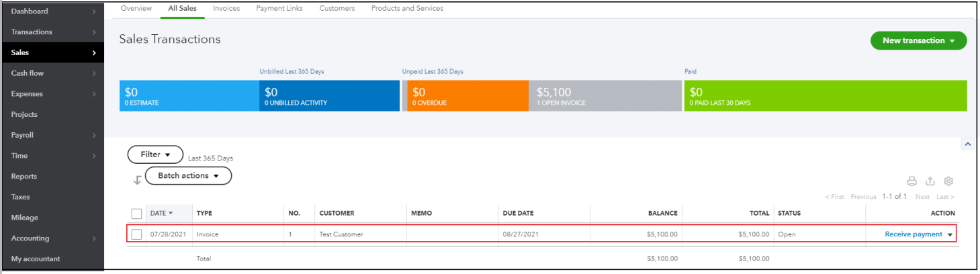Open Transactions in the sidebar
The height and width of the screenshot is (274, 980).
point(32,32)
